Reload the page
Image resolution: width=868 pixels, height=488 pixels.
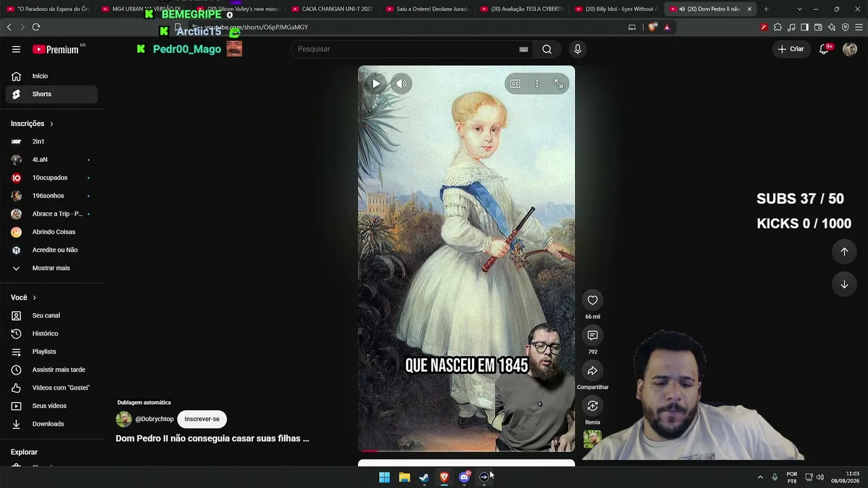(x=36, y=27)
